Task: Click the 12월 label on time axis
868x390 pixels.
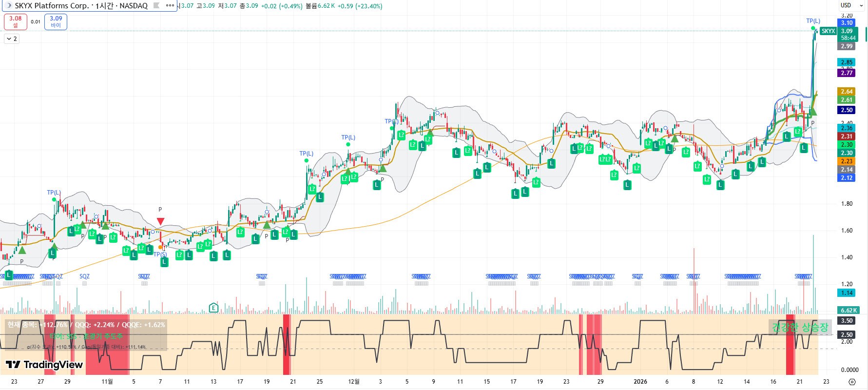Action: pyautogui.click(x=354, y=382)
